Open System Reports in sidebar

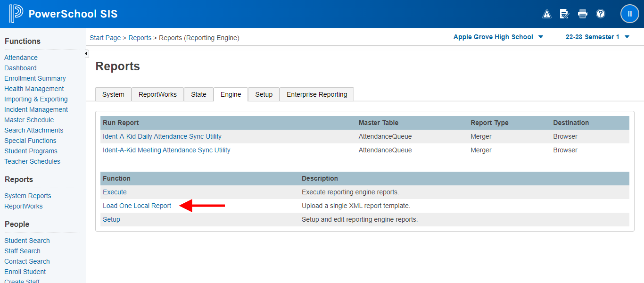[x=27, y=196]
